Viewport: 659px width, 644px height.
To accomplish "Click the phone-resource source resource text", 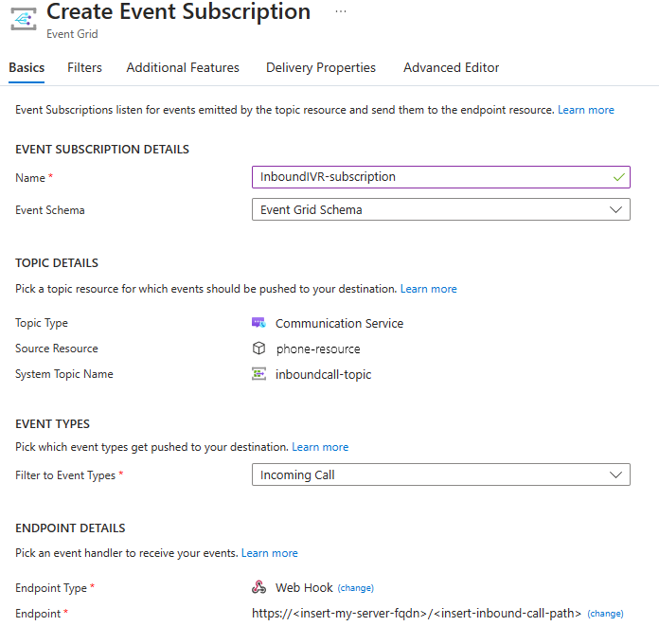I will [318, 349].
